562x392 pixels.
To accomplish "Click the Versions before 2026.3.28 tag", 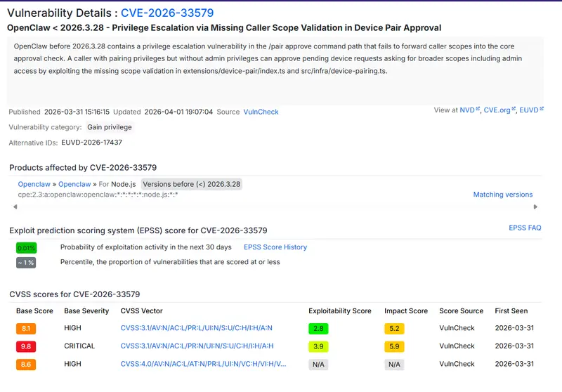I will click(192, 184).
